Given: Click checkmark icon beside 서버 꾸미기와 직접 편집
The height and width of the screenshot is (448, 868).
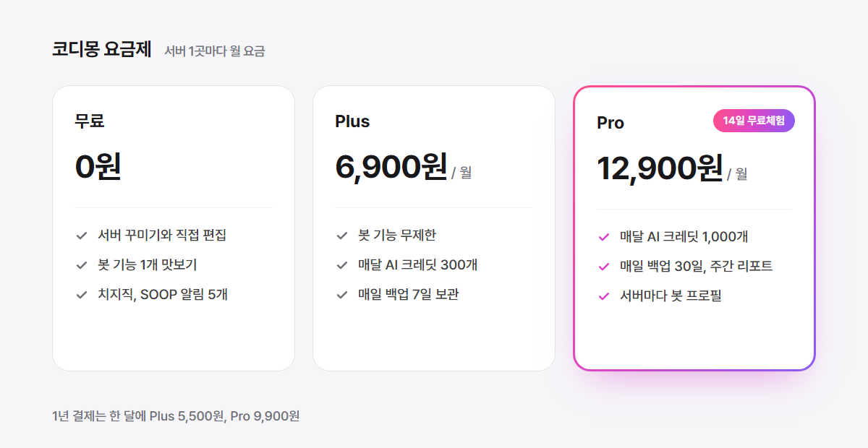Looking at the screenshot, I should 82,236.
